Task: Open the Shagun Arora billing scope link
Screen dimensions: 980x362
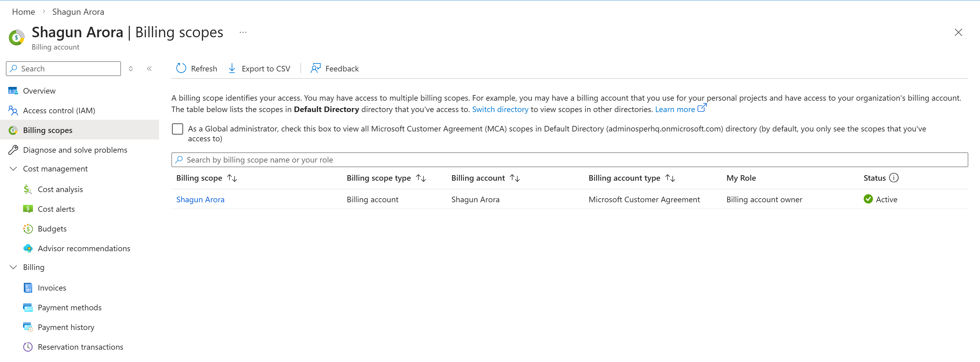Action: point(200,199)
